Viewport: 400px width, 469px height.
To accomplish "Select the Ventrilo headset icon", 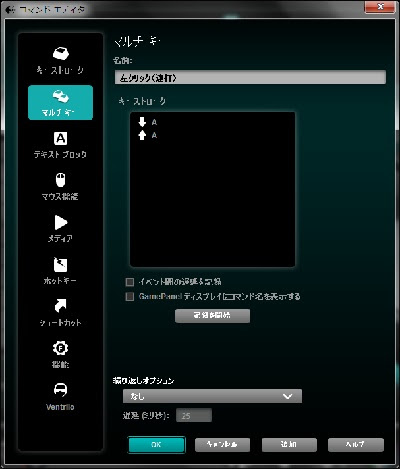I will (60, 389).
